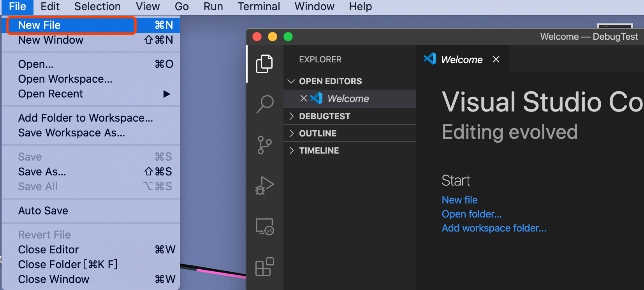The image size is (644, 290).
Task: Open the View menu
Action: pos(148,7)
